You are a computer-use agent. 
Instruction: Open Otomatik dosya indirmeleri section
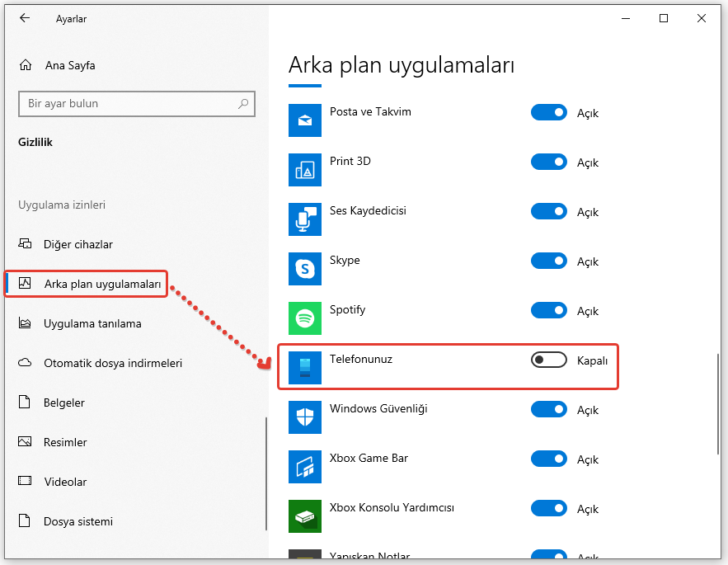tap(112, 363)
